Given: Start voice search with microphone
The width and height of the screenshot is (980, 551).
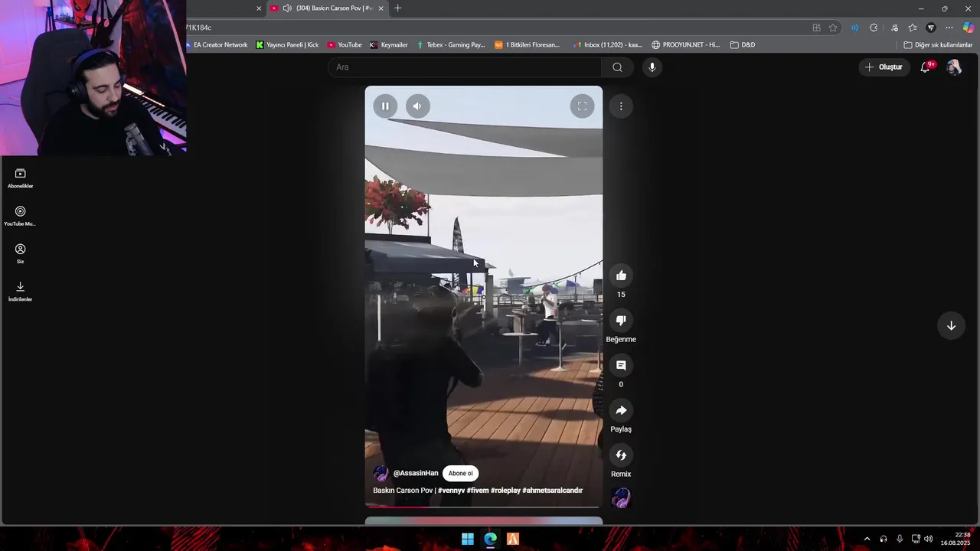Looking at the screenshot, I should [x=652, y=67].
